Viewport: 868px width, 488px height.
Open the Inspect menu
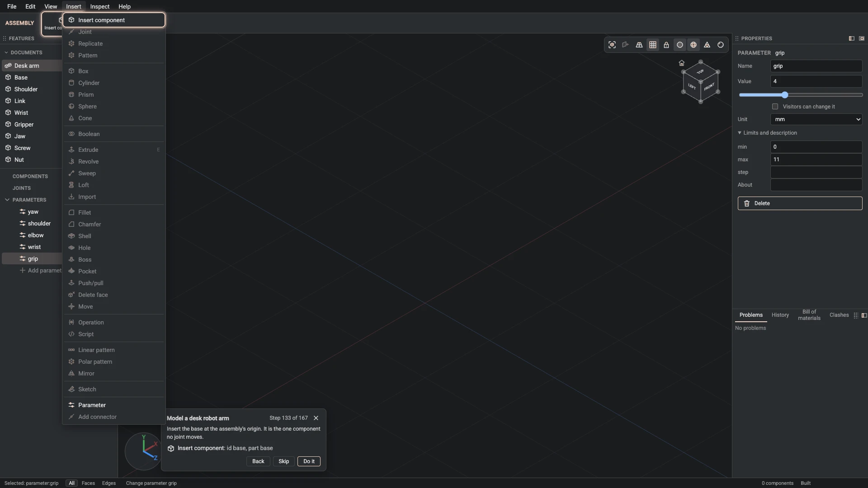pyautogui.click(x=100, y=6)
